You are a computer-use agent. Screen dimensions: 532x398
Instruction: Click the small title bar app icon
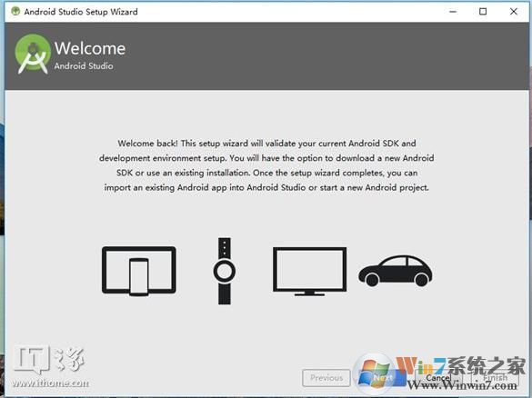point(15,11)
